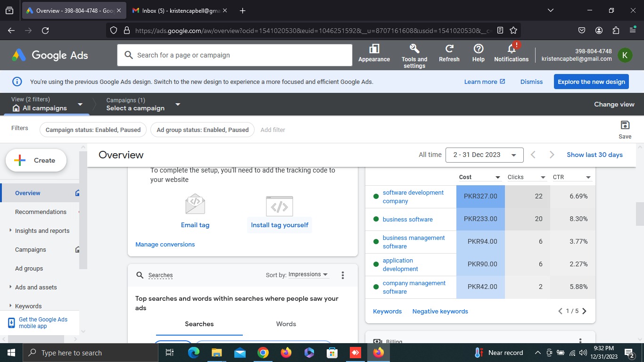The width and height of the screenshot is (644, 362).
Task: Open Firefox extensions icon
Action: 616,30
